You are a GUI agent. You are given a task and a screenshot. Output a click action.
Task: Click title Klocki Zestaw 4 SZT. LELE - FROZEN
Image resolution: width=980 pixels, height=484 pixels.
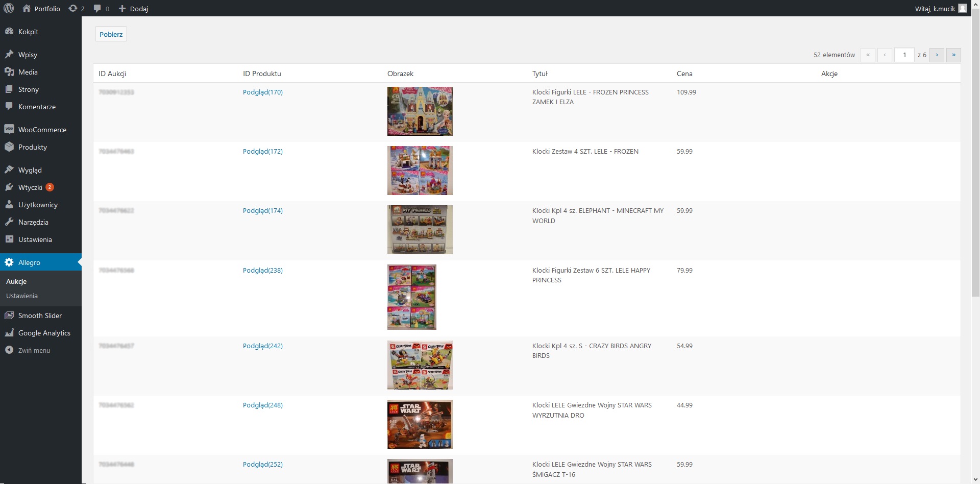[585, 151]
